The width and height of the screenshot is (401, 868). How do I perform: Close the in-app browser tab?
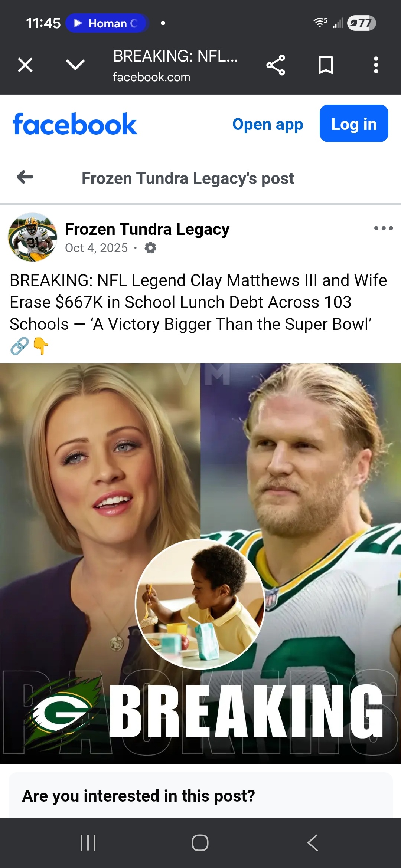pyautogui.click(x=25, y=65)
